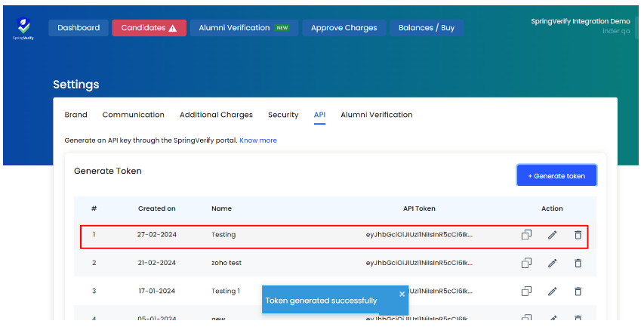
Task: Switch to the Brand settings tab
Action: pyautogui.click(x=76, y=115)
